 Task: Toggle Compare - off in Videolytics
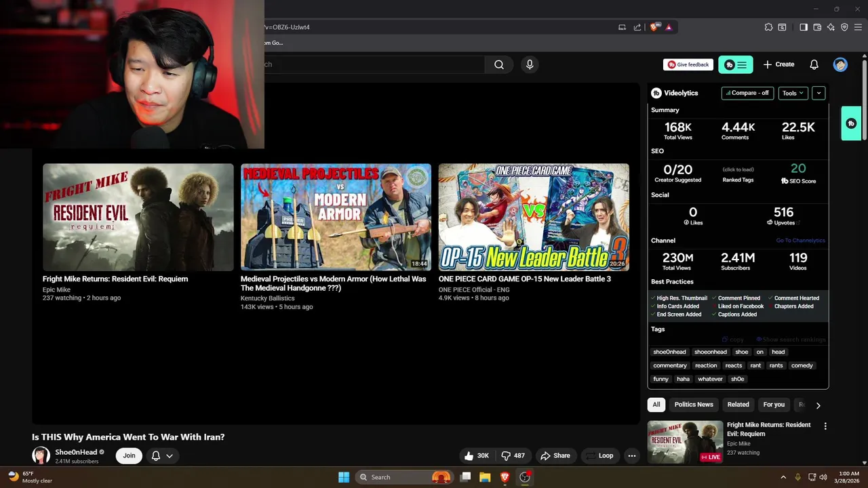pyautogui.click(x=747, y=93)
